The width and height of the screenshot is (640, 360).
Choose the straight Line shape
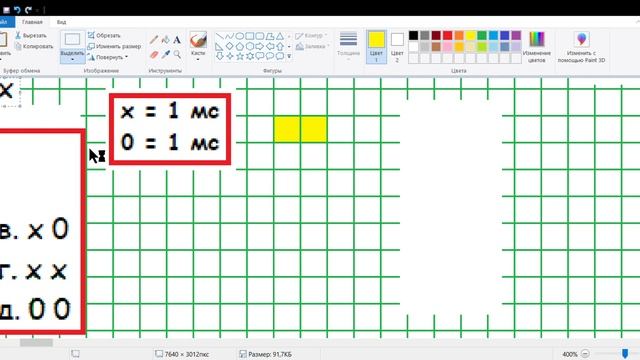point(220,36)
